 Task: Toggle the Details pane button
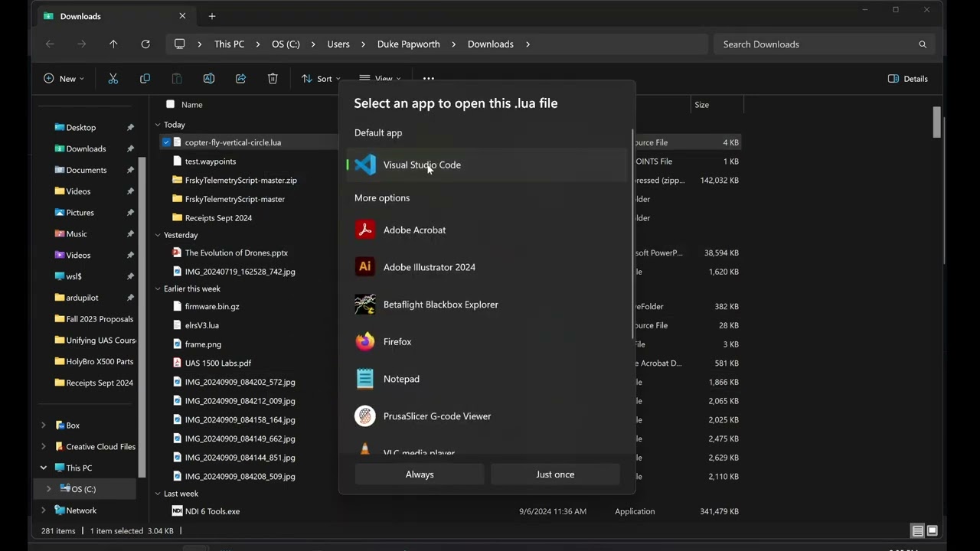coord(908,79)
